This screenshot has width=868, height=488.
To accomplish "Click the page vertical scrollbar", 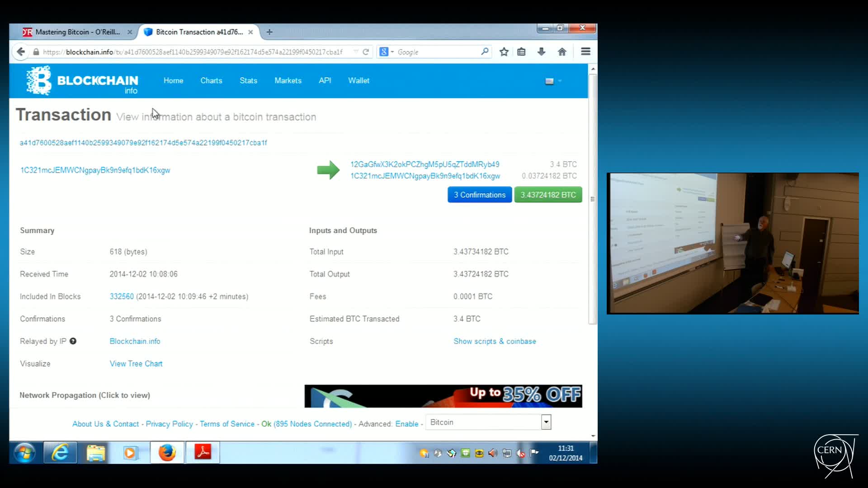I will point(593,199).
